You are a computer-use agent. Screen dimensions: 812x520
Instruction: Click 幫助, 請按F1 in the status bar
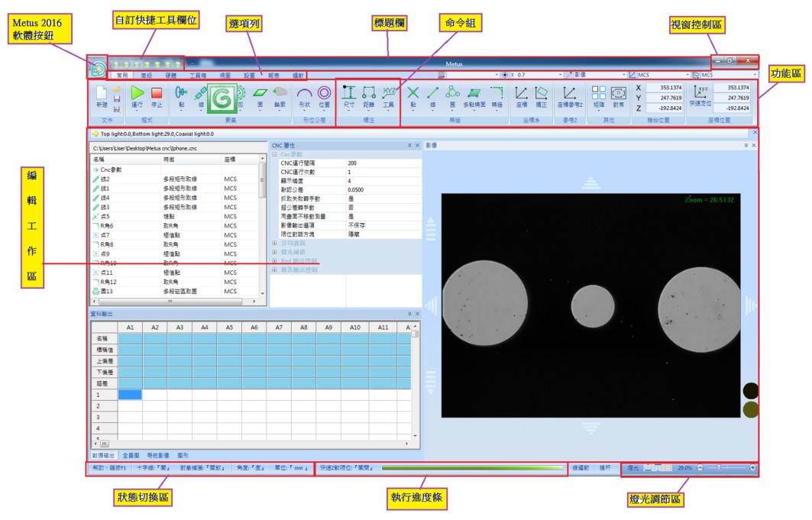[x=109, y=468]
